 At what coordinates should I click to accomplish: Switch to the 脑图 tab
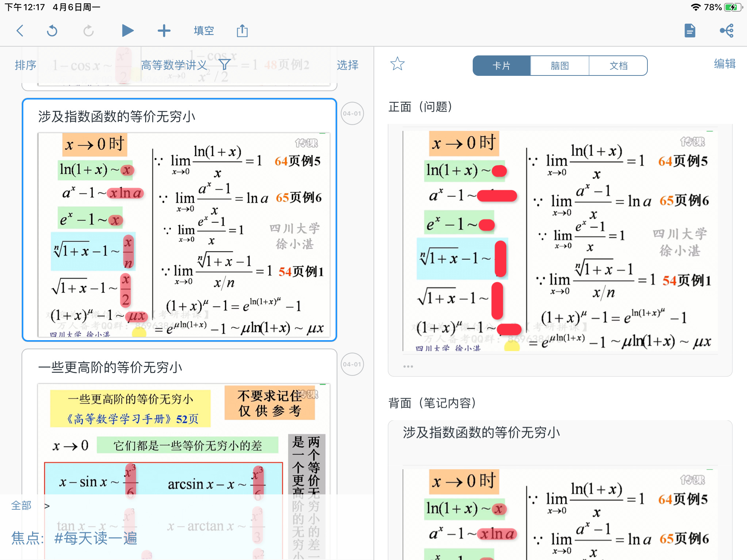point(560,66)
